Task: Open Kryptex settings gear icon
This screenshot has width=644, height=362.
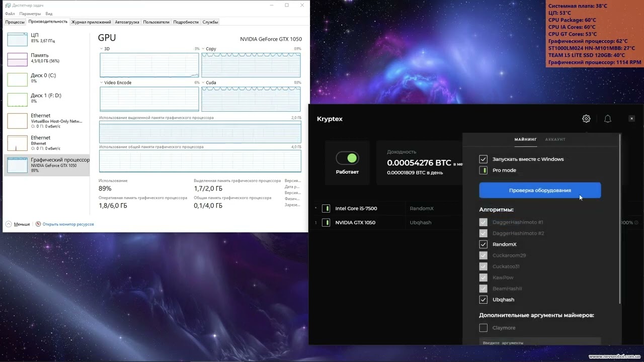Action: pyautogui.click(x=586, y=119)
